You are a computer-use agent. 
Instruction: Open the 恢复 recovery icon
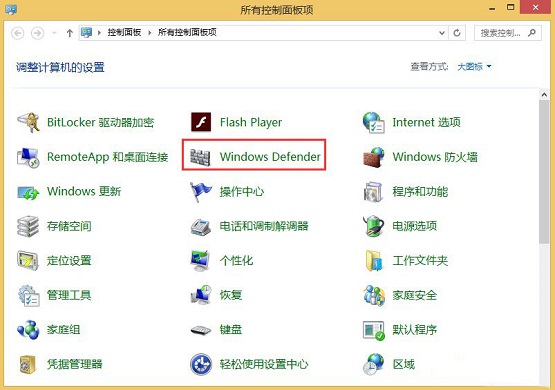tap(201, 295)
